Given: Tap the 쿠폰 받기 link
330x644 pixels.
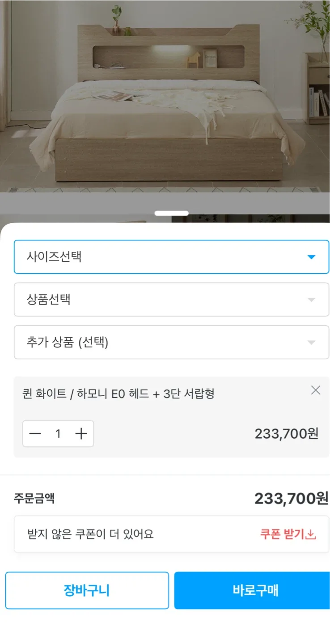Looking at the screenshot, I should point(282,534).
